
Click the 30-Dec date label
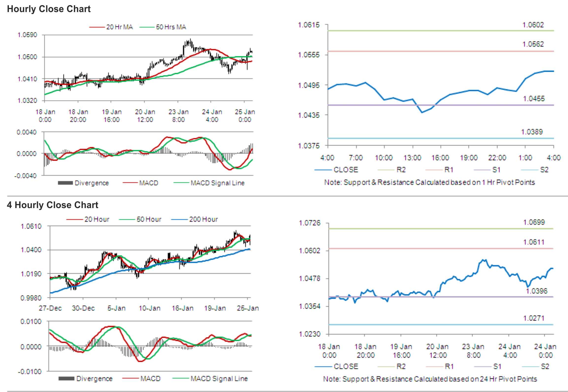click(x=83, y=308)
